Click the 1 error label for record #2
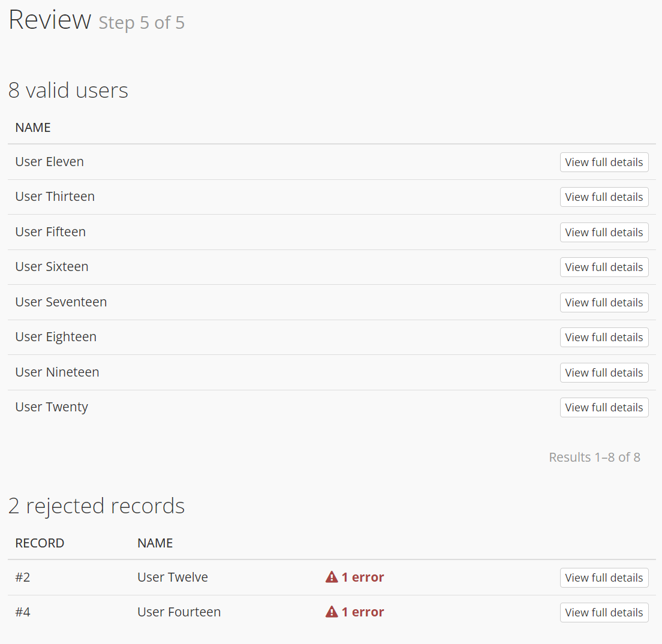Image resolution: width=662 pixels, height=644 pixels. click(363, 577)
